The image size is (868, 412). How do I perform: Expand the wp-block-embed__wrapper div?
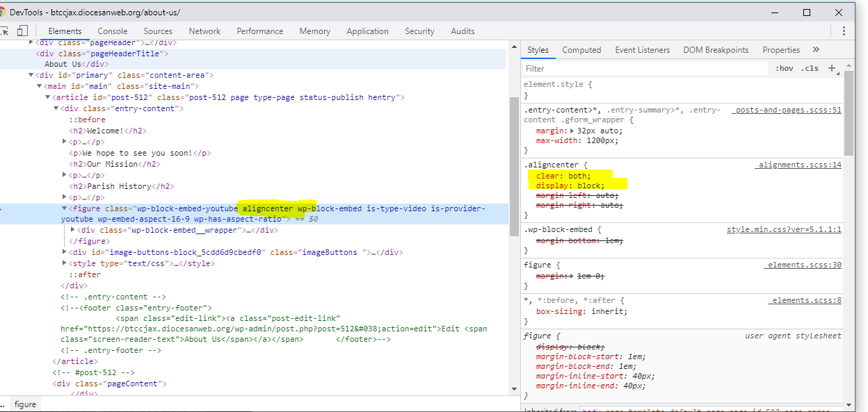coord(74,230)
